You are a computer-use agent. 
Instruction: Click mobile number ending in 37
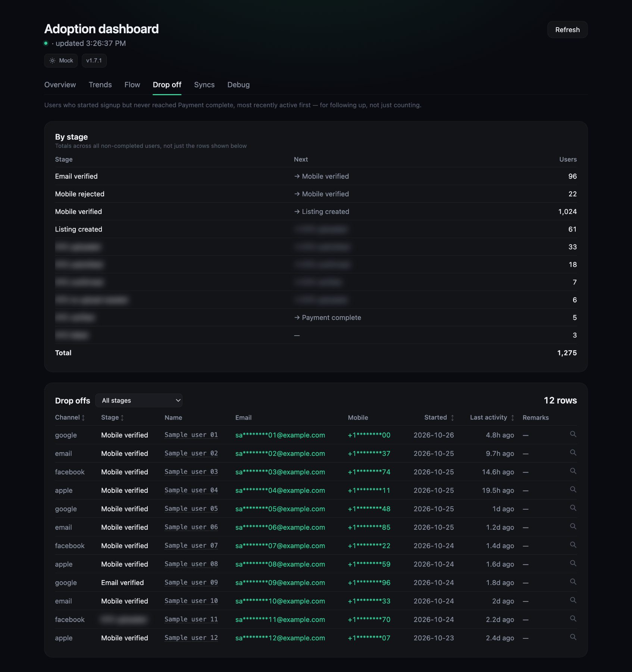click(x=369, y=454)
